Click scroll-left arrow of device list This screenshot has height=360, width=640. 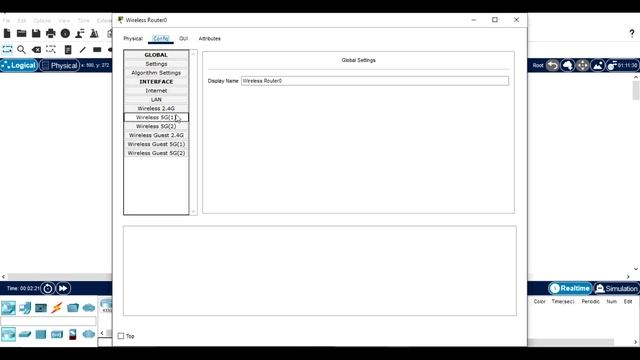coord(102,333)
